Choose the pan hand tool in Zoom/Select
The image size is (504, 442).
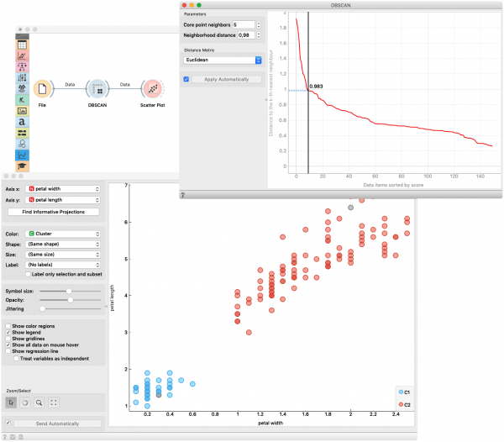pyautogui.click(x=26, y=402)
